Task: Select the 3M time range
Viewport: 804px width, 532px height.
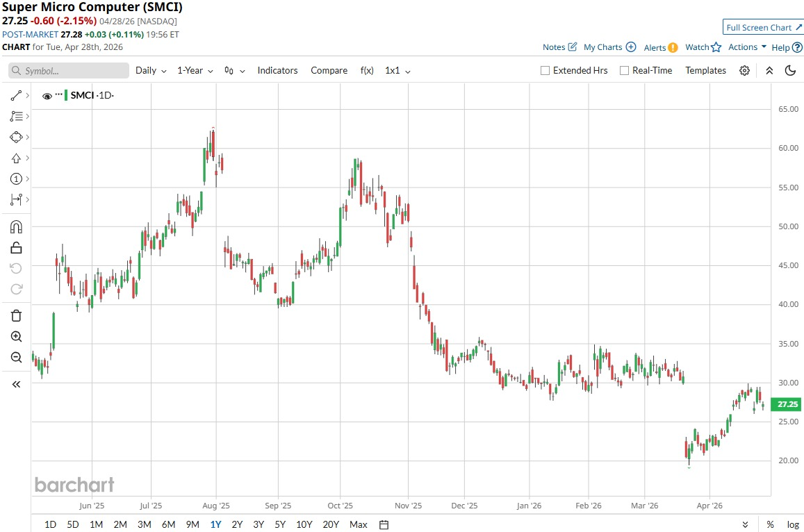Action: 144,524
